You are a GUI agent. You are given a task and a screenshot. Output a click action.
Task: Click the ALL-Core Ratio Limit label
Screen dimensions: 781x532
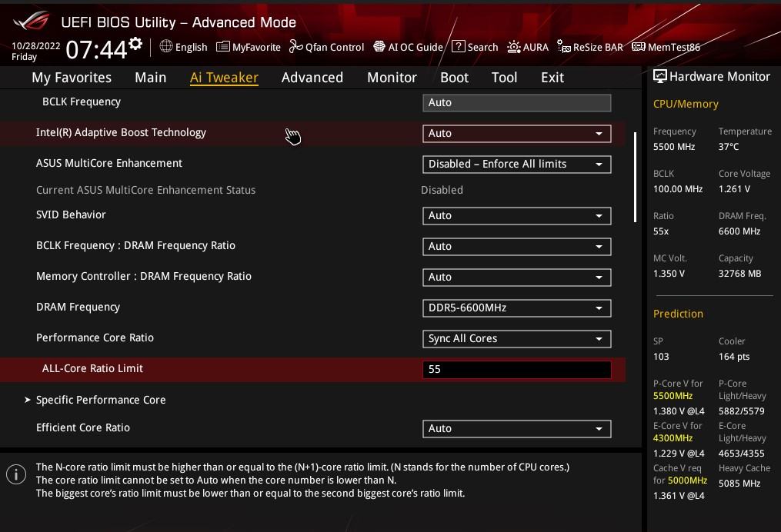click(92, 368)
